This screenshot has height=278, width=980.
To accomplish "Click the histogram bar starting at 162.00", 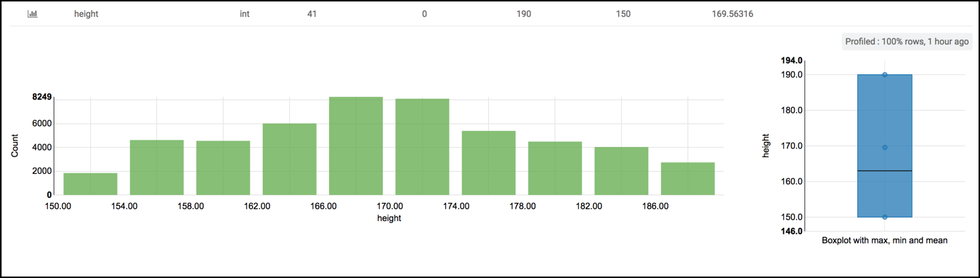I will point(289,159).
